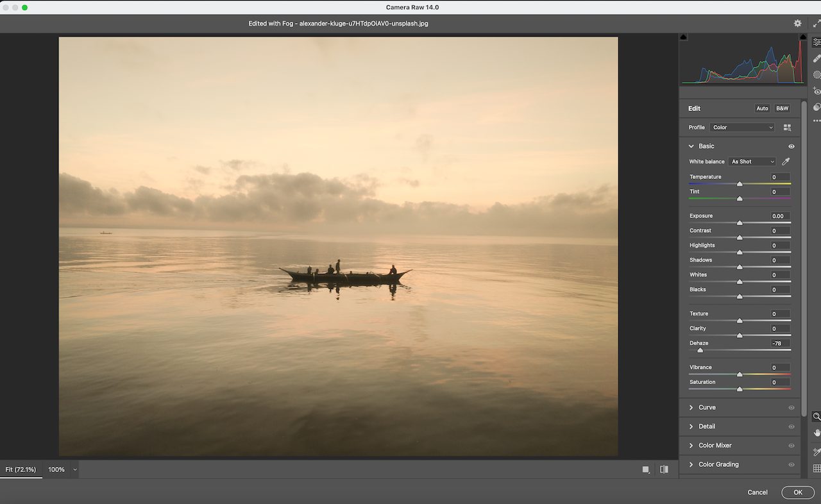Select 100% zoom option

pos(56,469)
